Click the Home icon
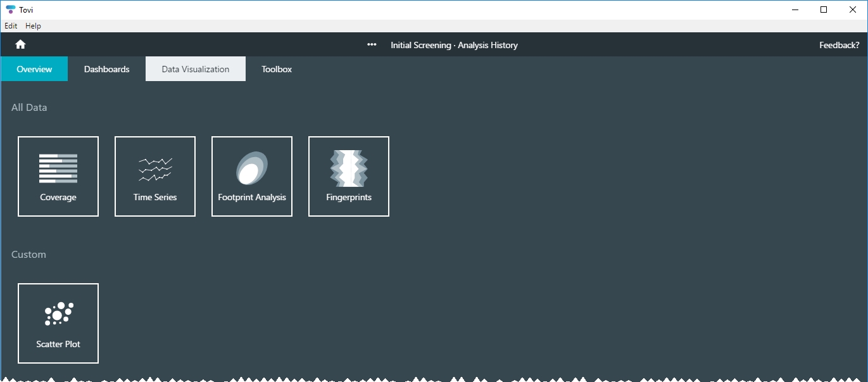Viewport: 868px width, 382px height. 20,44
